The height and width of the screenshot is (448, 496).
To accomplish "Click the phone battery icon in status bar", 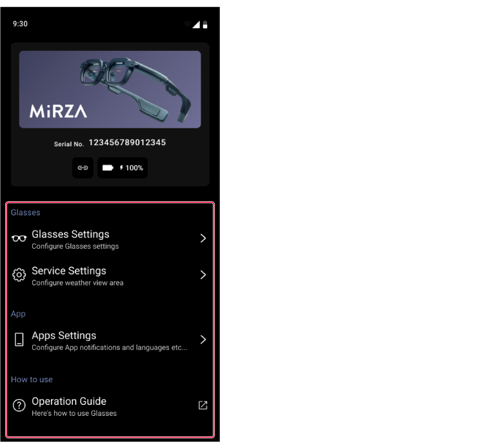I will click(x=205, y=24).
